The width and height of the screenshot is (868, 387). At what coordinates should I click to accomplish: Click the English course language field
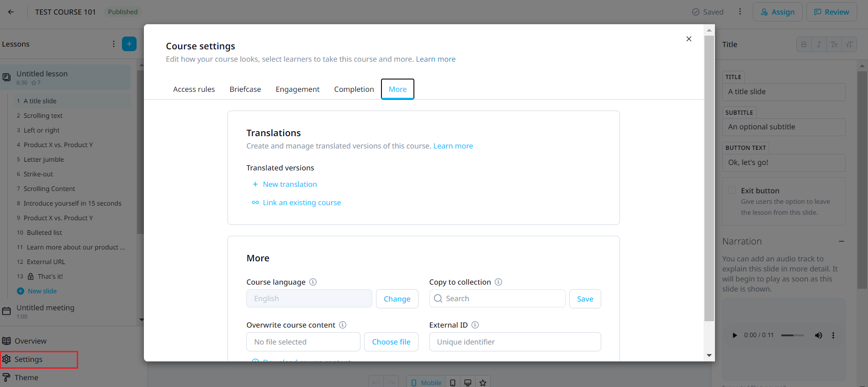309,298
